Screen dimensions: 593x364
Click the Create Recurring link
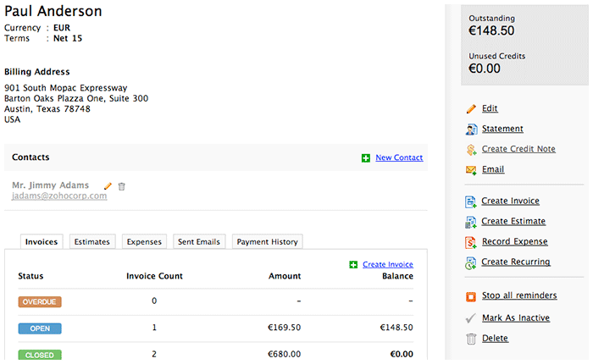click(515, 262)
